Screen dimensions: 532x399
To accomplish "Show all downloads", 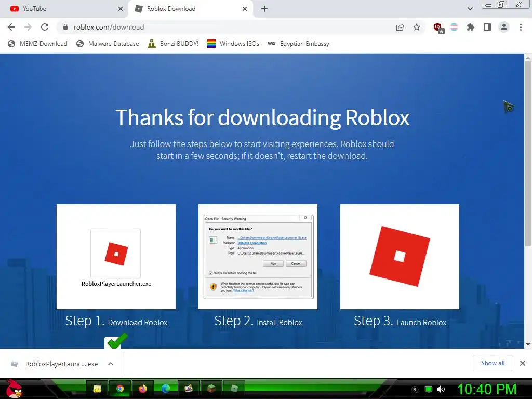I will click(493, 363).
